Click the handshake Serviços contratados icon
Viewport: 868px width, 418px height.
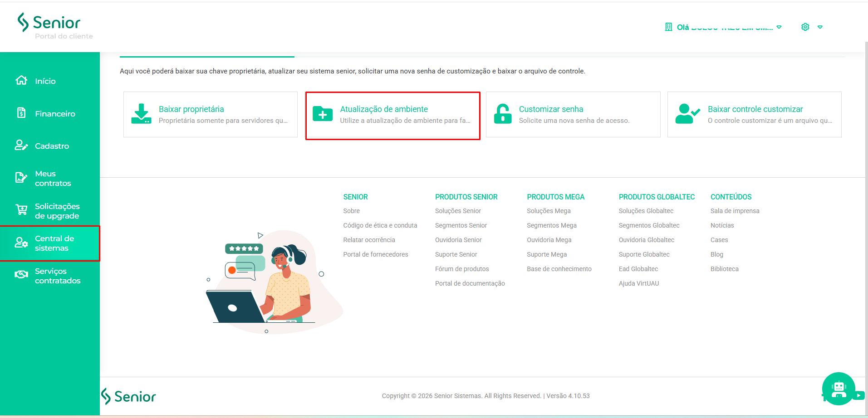21,275
